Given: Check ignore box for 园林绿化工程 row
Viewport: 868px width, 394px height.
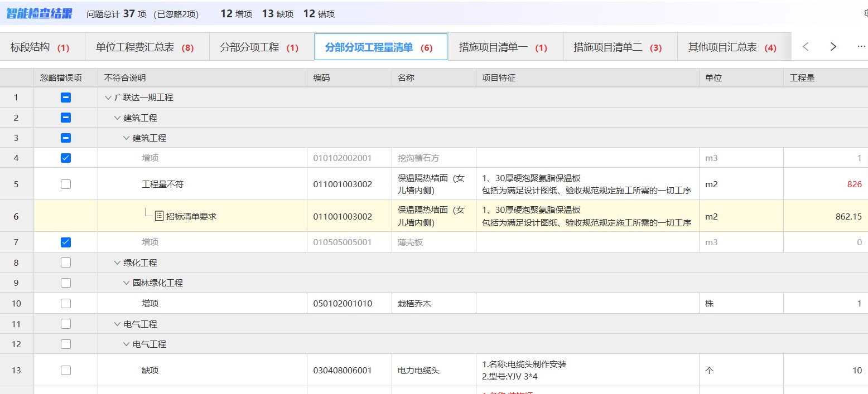Looking at the screenshot, I should [x=66, y=283].
